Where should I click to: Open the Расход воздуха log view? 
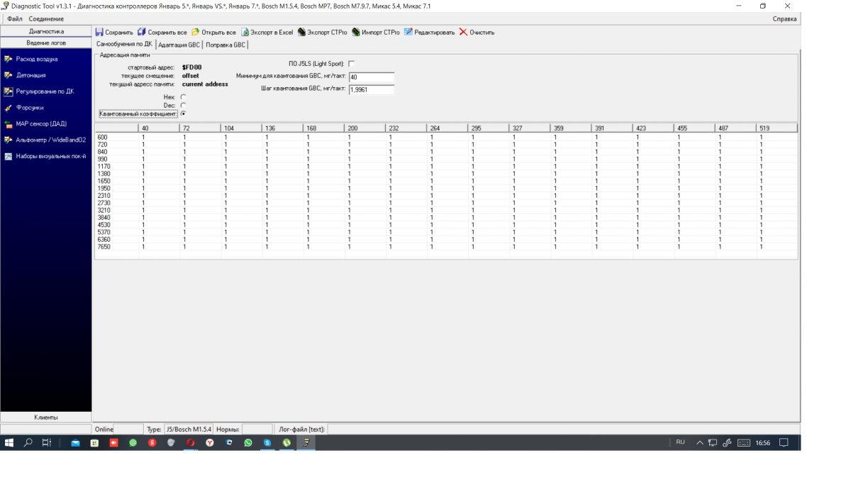36,59
